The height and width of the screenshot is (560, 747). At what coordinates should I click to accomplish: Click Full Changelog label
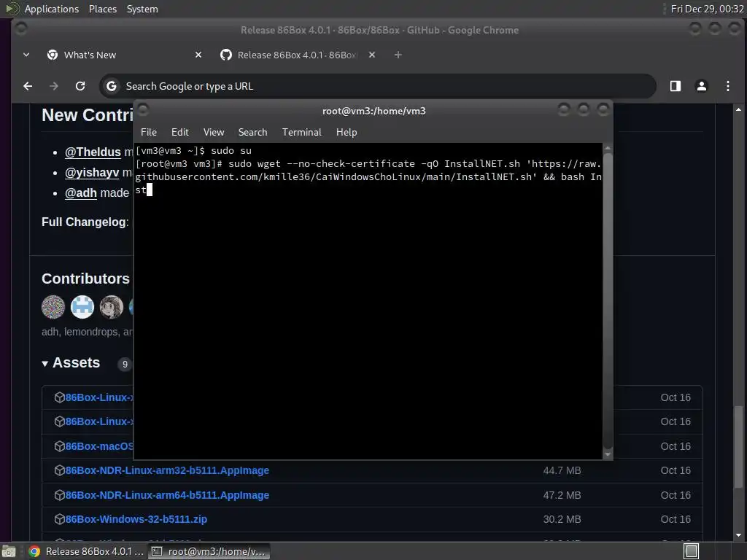85,222
